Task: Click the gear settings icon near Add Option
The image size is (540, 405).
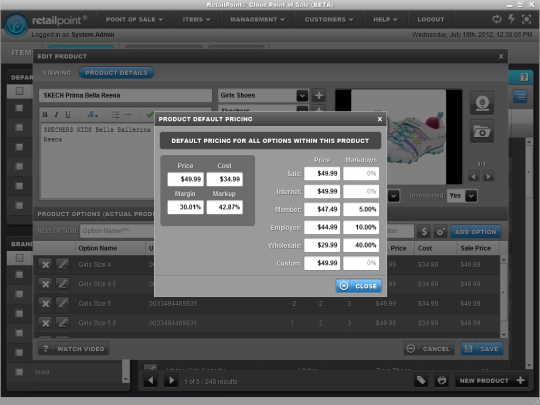Action: tap(440, 232)
